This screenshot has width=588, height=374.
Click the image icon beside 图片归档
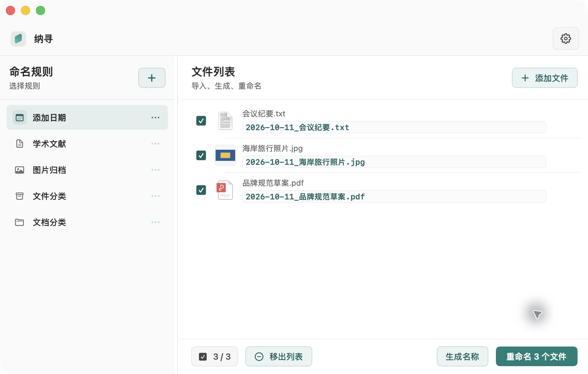tap(20, 170)
